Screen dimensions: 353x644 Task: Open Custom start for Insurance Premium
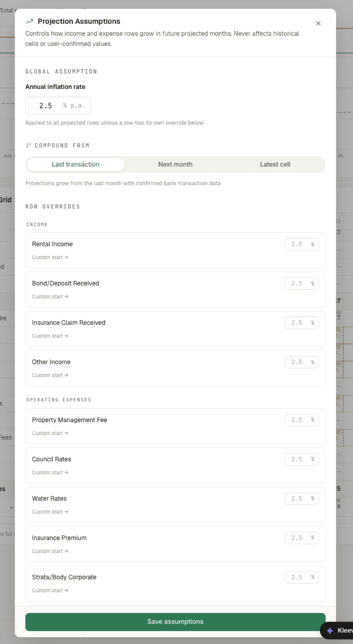(50, 551)
